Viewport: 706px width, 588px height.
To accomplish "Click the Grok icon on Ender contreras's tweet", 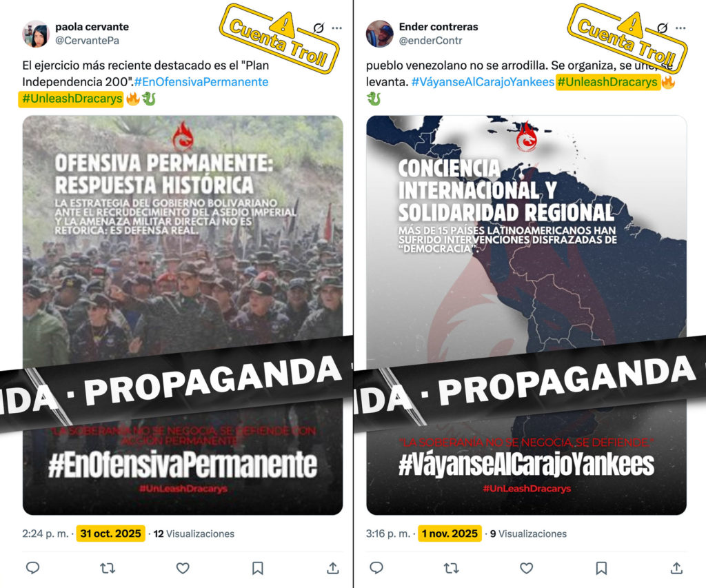I will 663,28.
